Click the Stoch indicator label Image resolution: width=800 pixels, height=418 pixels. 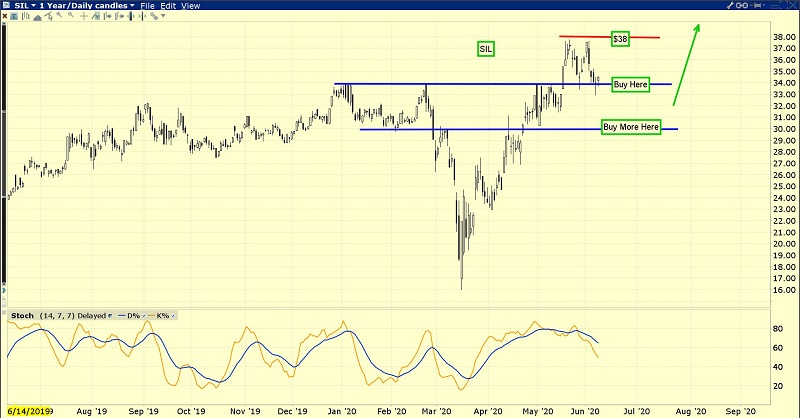(20, 316)
